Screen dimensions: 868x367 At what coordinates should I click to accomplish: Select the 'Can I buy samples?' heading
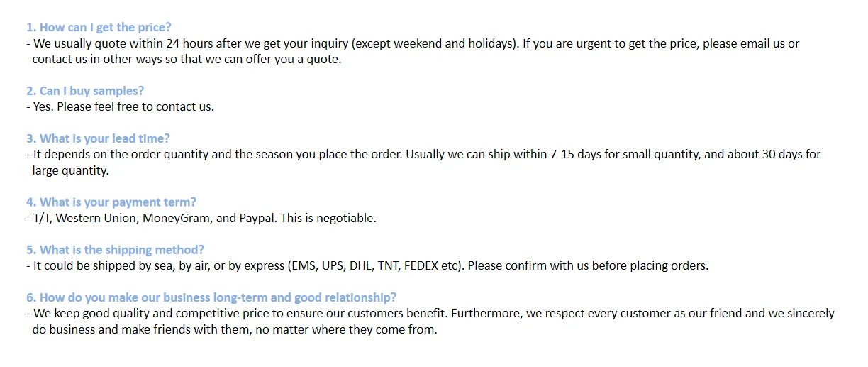click(x=85, y=91)
